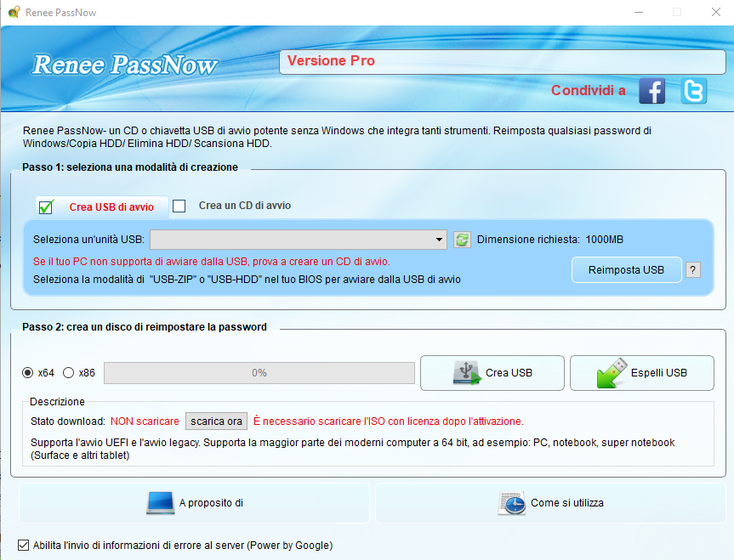Click the Renee PassNow logo text
This screenshot has height=560, width=734.
[125, 65]
